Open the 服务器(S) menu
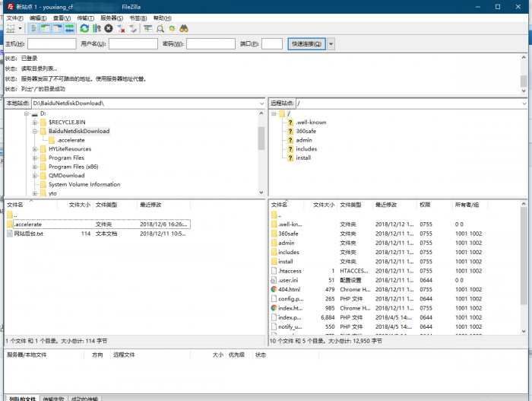The height and width of the screenshot is (401, 532). [111, 18]
